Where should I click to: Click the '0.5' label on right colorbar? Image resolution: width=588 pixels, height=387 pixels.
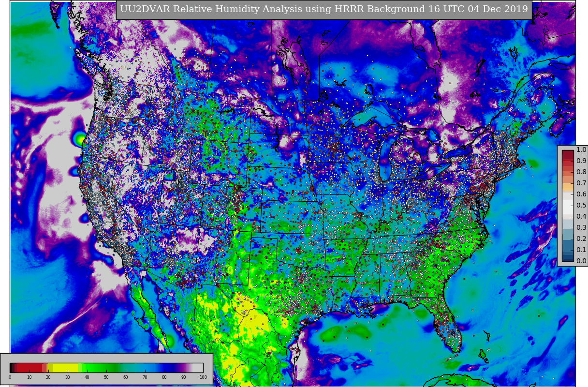581,206
